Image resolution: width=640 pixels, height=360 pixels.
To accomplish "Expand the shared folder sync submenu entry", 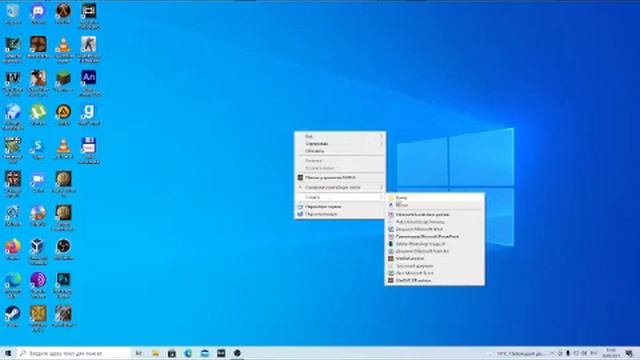I will point(340,187).
